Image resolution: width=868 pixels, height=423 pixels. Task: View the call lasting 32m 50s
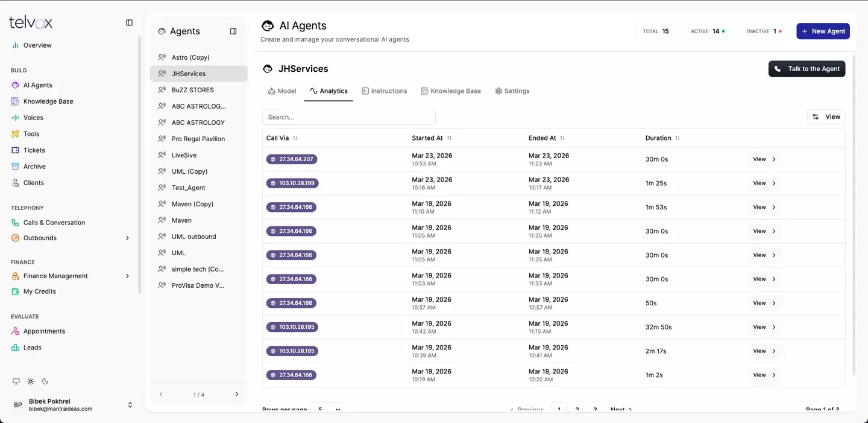tap(764, 327)
